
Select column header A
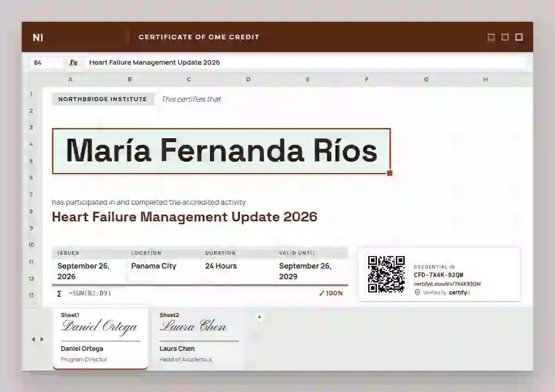pos(70,80)
